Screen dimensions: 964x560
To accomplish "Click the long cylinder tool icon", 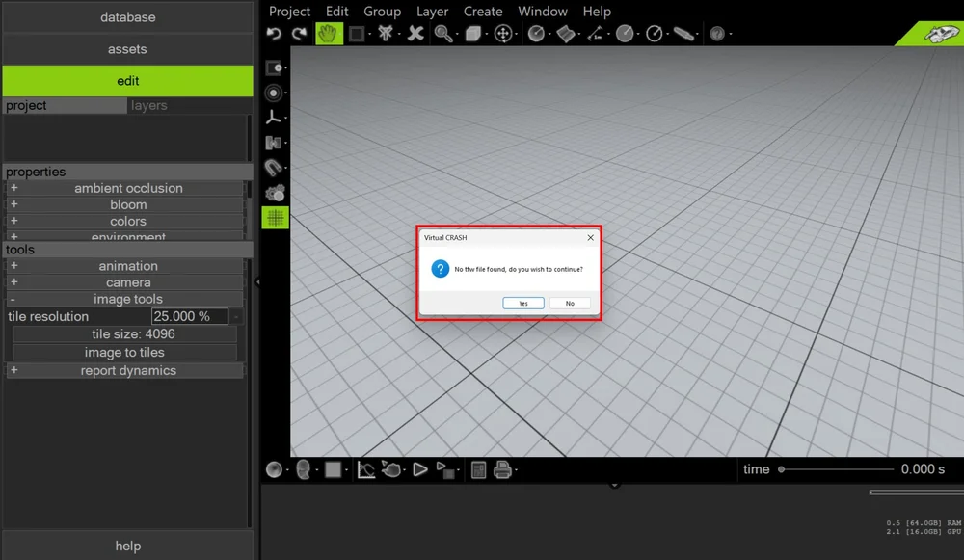I will (x=683, y=33).
